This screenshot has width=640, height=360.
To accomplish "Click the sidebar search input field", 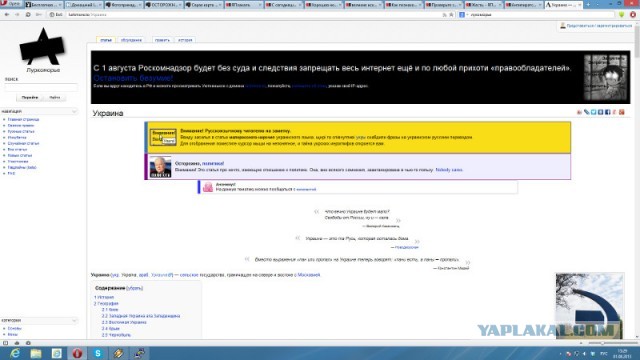I will pos(41,87).
